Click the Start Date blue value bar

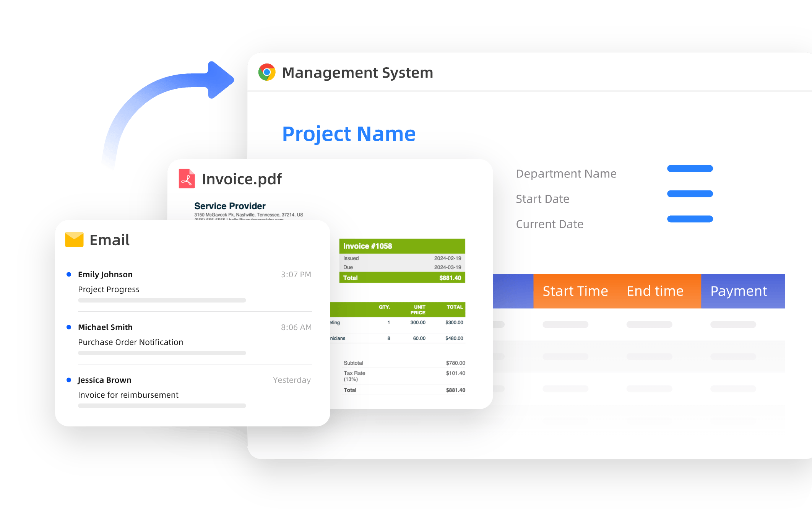(x=690, y=194)
